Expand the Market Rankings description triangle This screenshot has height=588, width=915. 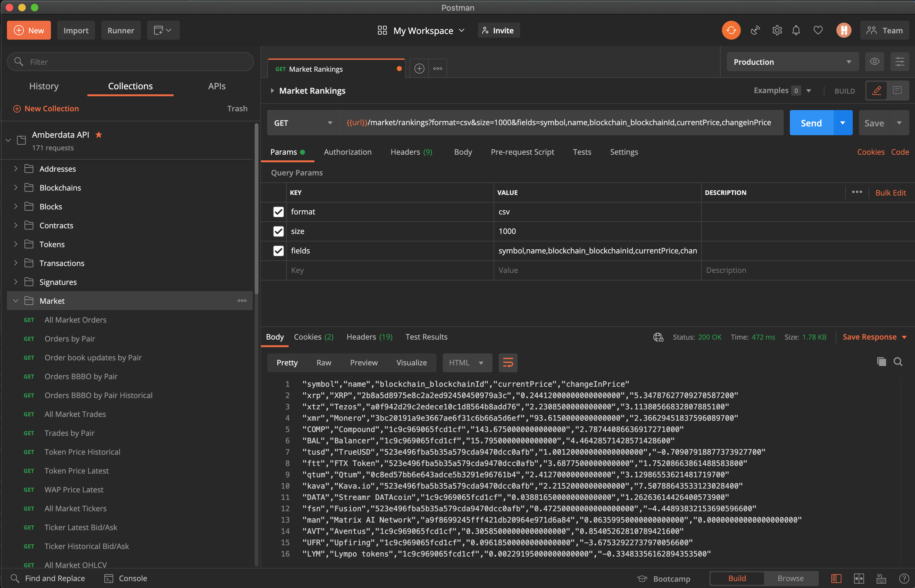pos(272,91)
